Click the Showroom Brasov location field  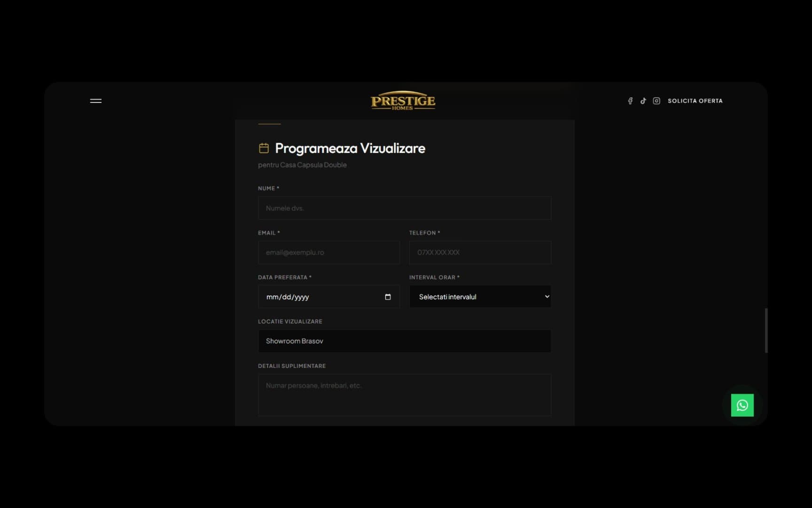pyautogui.click(x=405, y=341)
